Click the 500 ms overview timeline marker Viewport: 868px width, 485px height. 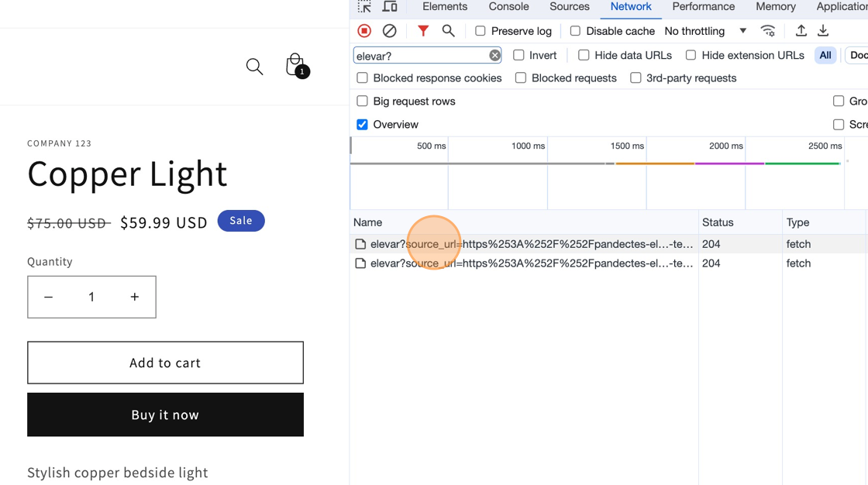431,146
